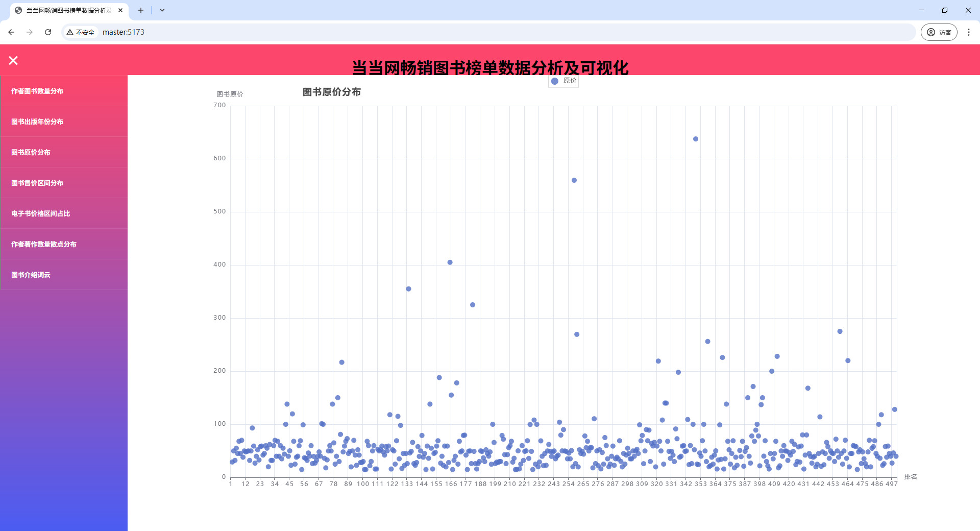Click the browser forward arrow
980x531 pixels.
pos(30,32)
